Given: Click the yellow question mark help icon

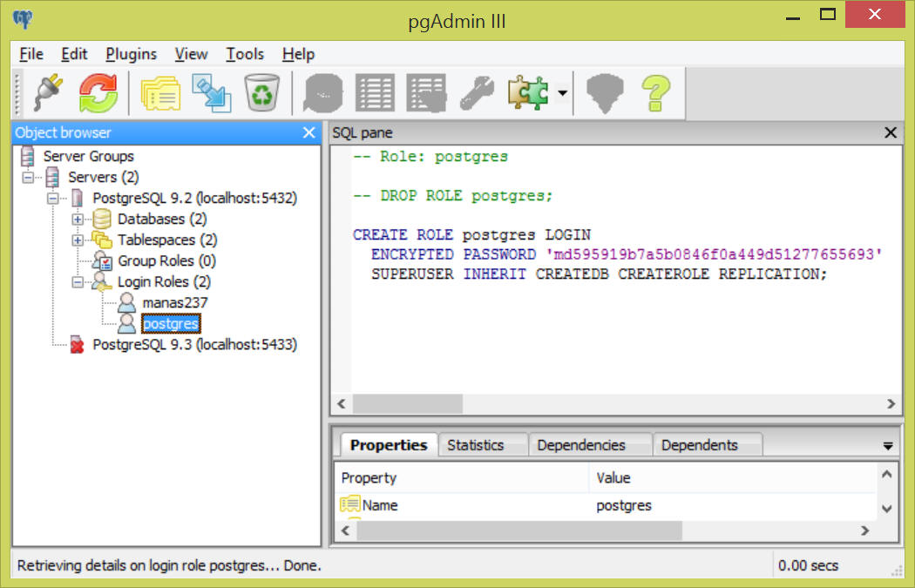Looking at the screenshot, I should [655, 92].
